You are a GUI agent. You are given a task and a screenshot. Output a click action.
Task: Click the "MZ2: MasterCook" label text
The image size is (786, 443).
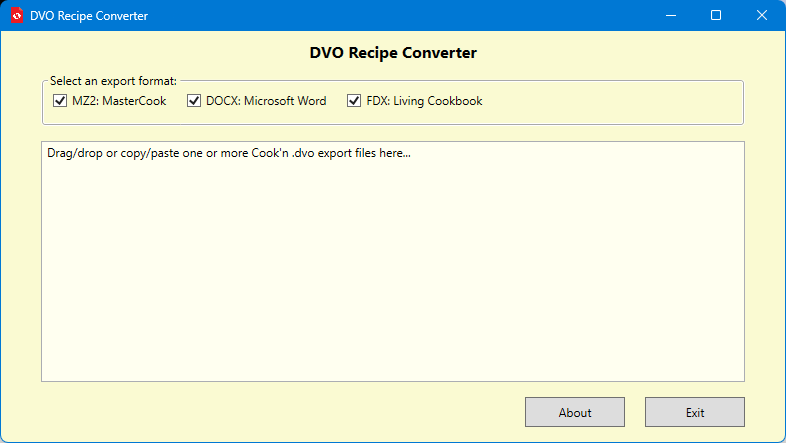coord(119,101)
